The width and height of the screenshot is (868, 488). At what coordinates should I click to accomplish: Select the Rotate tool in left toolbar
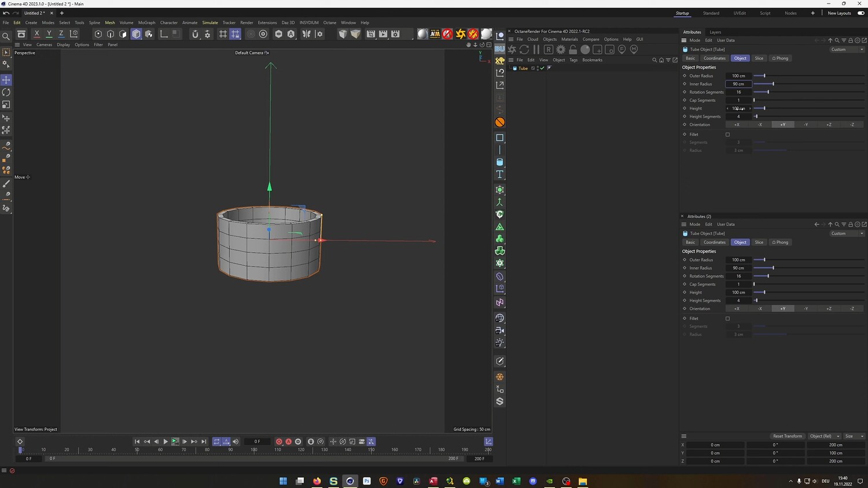(x=6, y=93)
